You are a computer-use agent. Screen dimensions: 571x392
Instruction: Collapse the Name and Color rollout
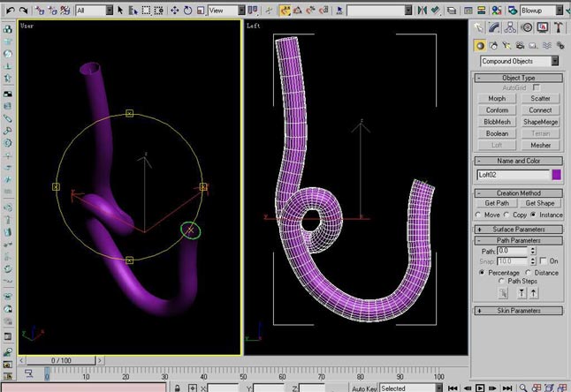tap(518, 161)
